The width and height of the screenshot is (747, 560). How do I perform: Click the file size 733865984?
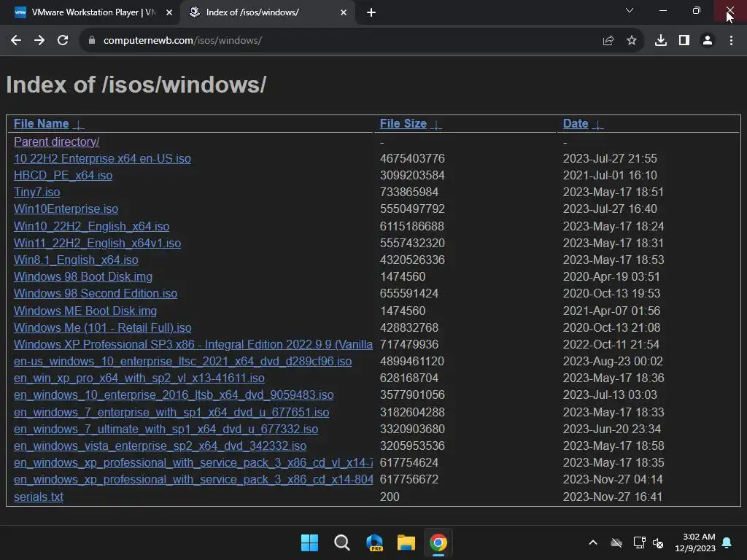pyautogui.click(x=409, y=192)
